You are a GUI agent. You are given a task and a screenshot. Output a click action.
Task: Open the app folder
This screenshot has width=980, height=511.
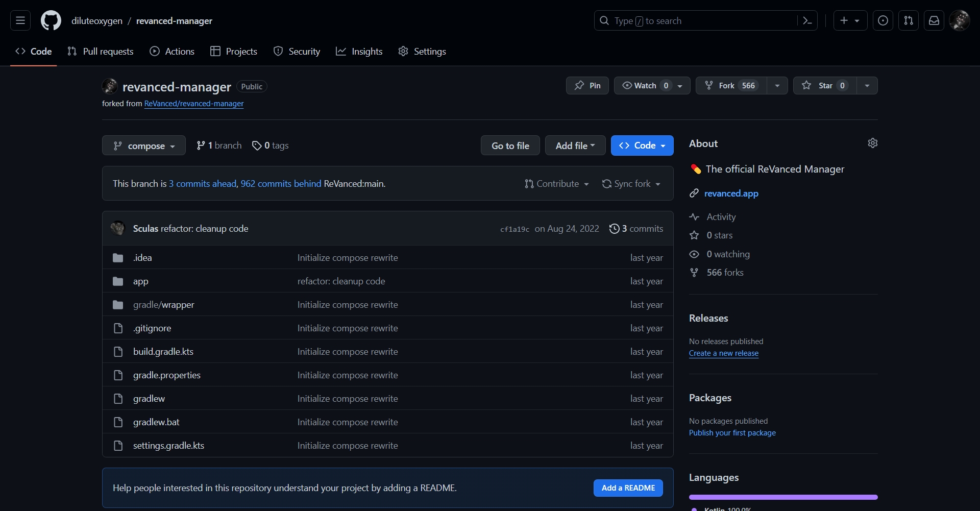(141, 281)
